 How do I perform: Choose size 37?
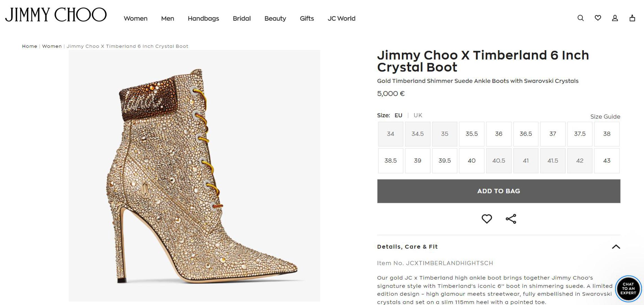(553, 134)
